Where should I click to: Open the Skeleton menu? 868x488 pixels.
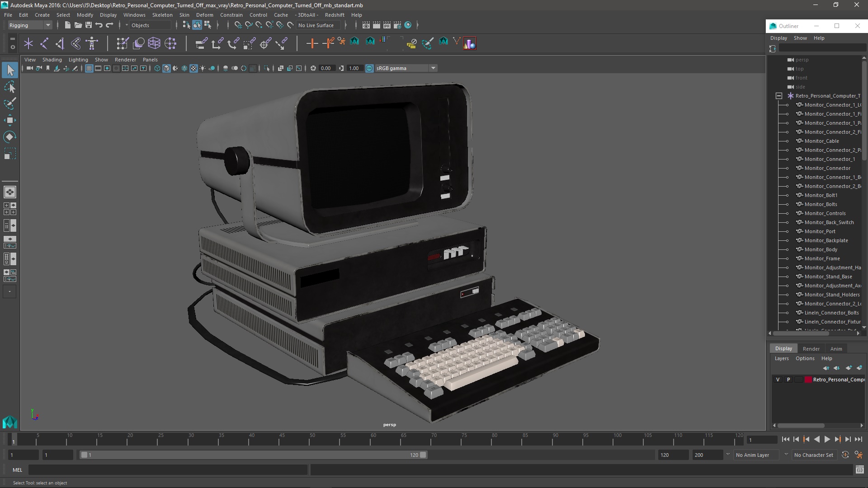[x=162, y=15]
